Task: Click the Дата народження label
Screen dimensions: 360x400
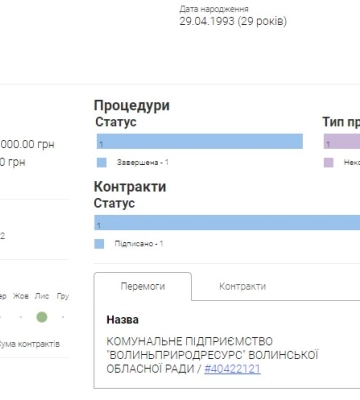Action: point(214,9)
